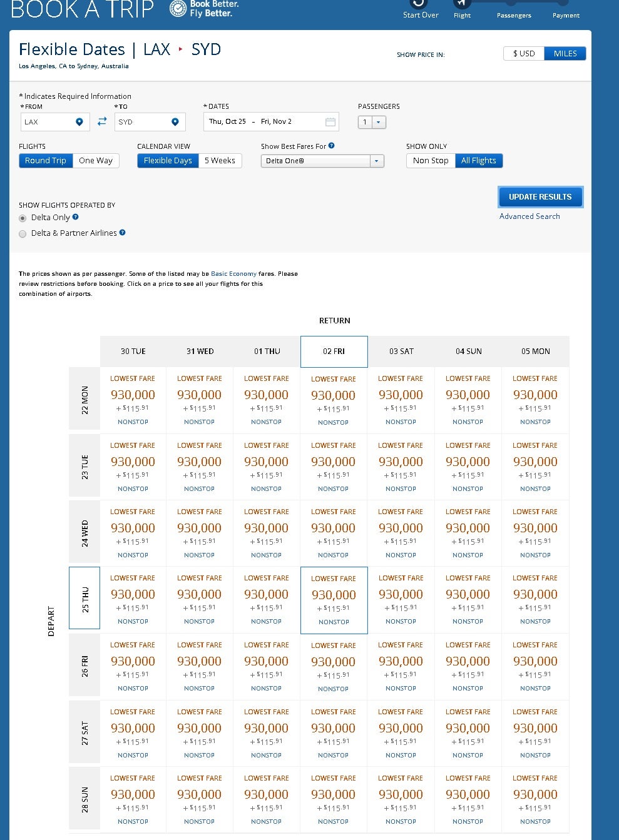Image resolution: width=619 pixels, height=840 pixels.
Task: Switch calendar view to 5 Weeks
Action: 220,161
